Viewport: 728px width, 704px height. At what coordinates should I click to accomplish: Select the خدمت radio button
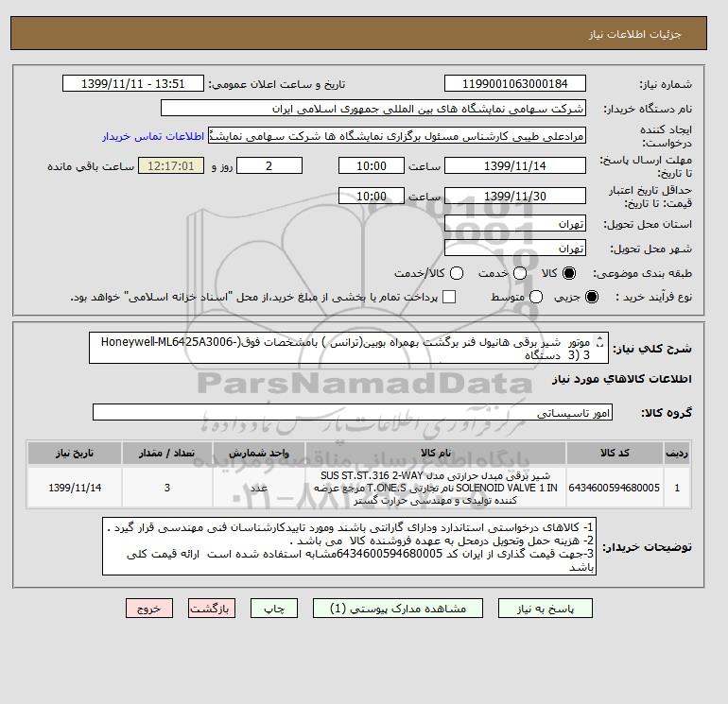coord(520,273)
